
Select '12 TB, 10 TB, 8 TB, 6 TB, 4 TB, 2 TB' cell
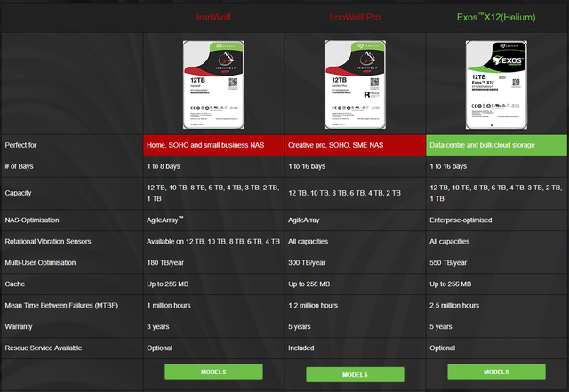pyautogui.click(x=355, y=193)
